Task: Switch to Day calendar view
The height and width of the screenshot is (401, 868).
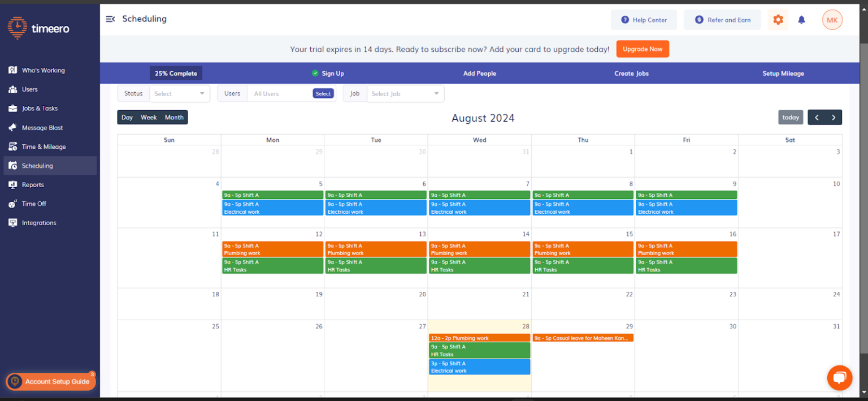Action: (x=127, y=117)
